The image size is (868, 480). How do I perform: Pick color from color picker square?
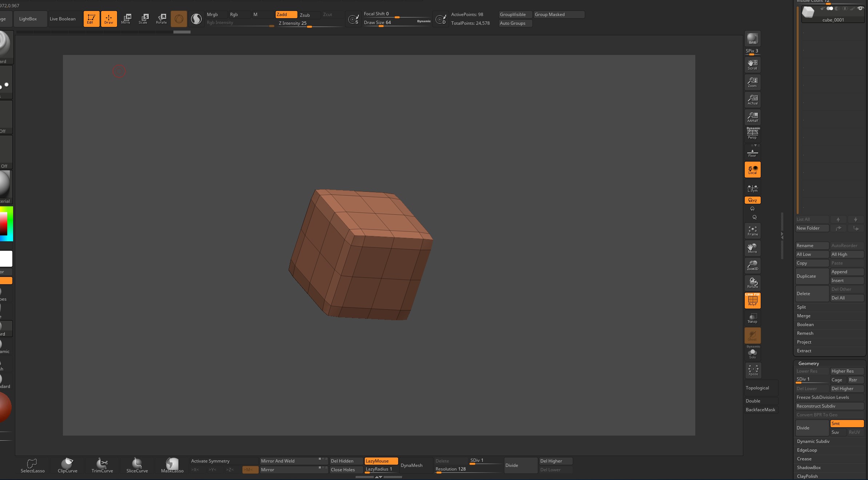pyautogui.click(x=4, y=224)
